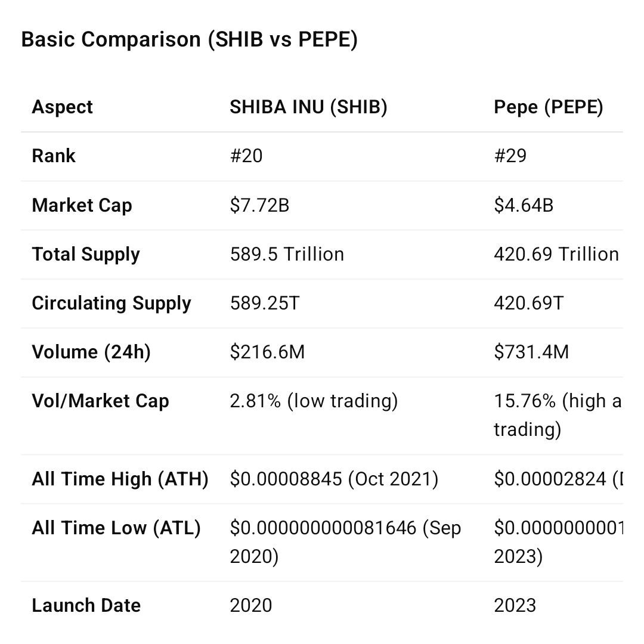Viewport: 644px width, 644px height.
Task: Select the Circulating Supply row label
Action: coord(112,304)
